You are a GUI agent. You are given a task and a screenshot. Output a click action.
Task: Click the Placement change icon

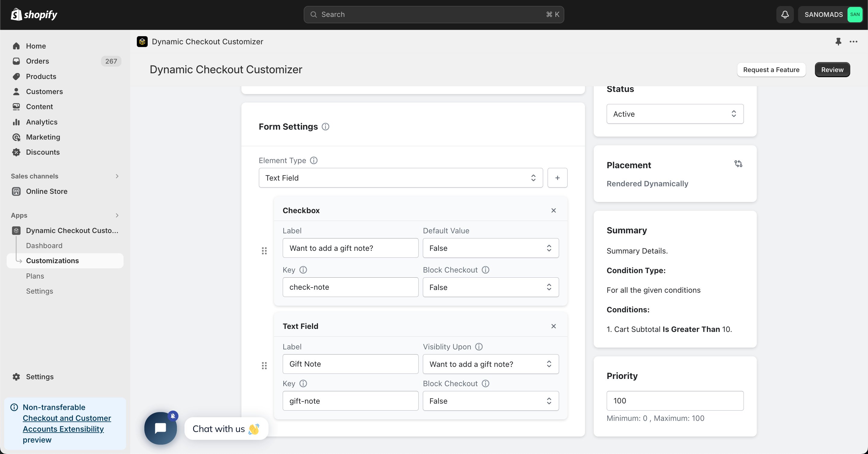pyautogui.click(x=738, y=164)
